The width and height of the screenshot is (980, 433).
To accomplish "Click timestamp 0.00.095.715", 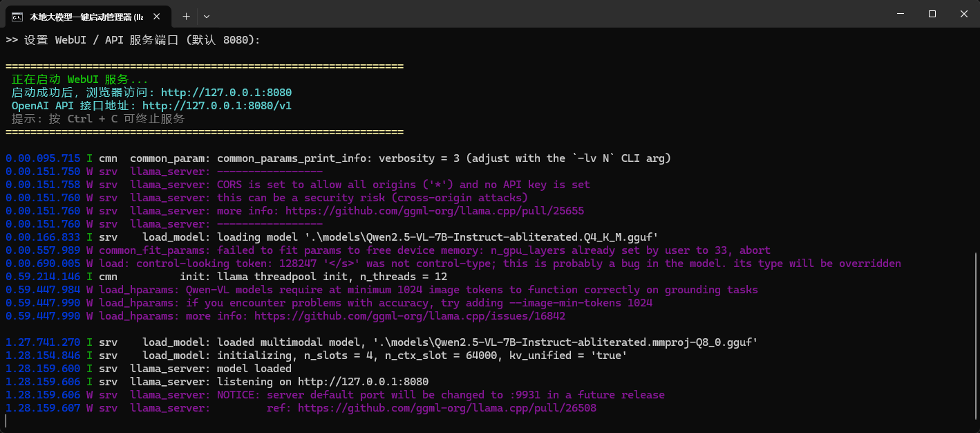I will 43,158.
